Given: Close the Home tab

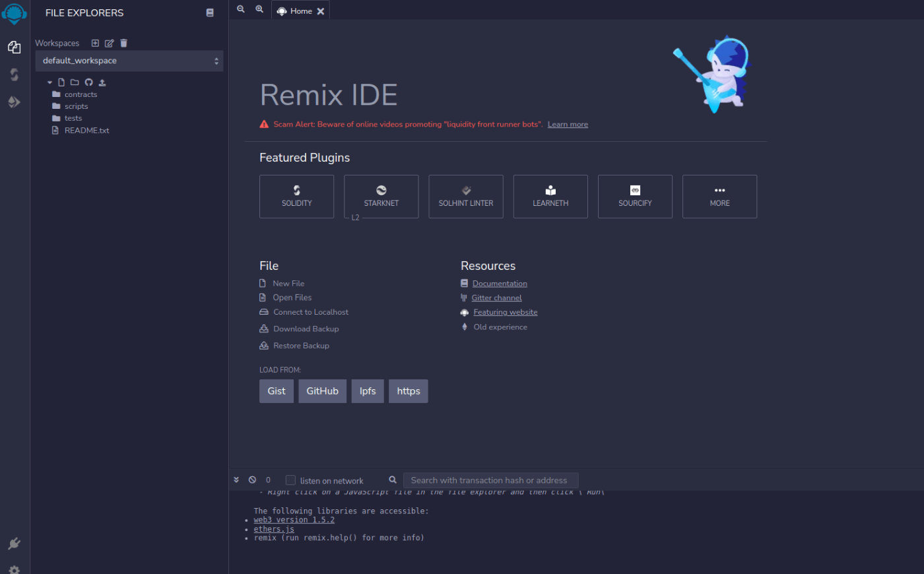Looking at the screenshot, I should (x=321, y=11).
